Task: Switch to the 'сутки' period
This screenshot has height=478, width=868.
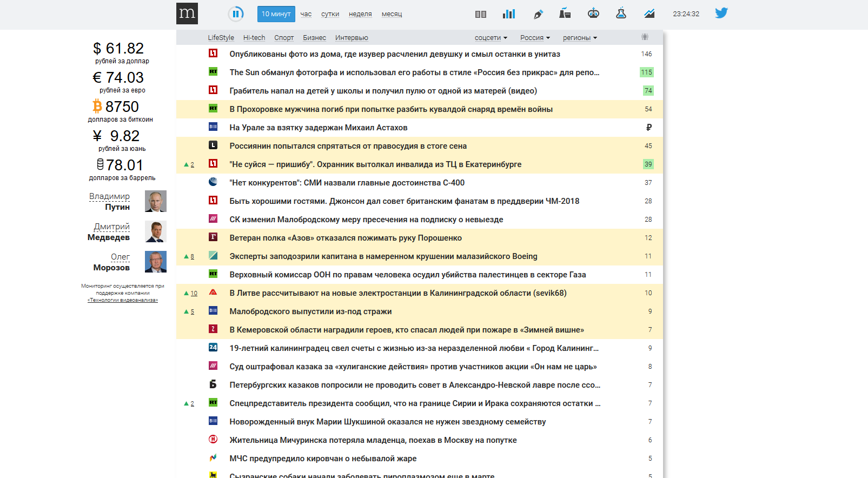Action: coord(330,14)
